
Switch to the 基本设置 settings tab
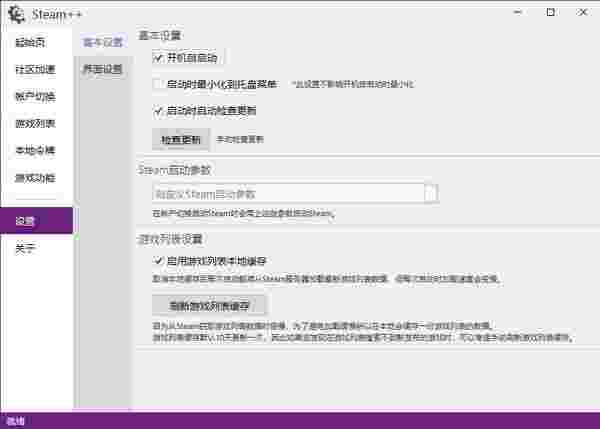(x=103, y=42)
